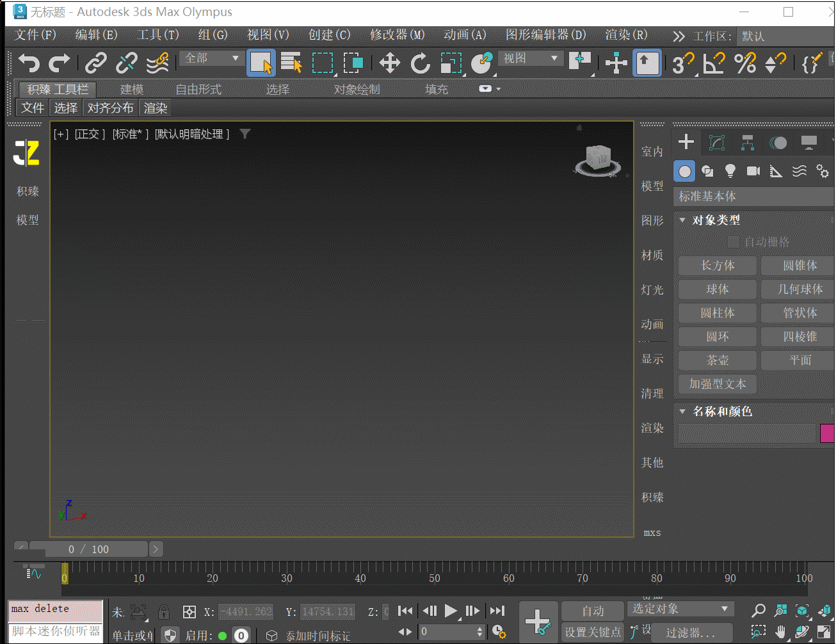Image resolution: width=836 pixels, height=644 pixels.
Task: Switch to the 建模 ribbon tab
Action: coord(132,90)
